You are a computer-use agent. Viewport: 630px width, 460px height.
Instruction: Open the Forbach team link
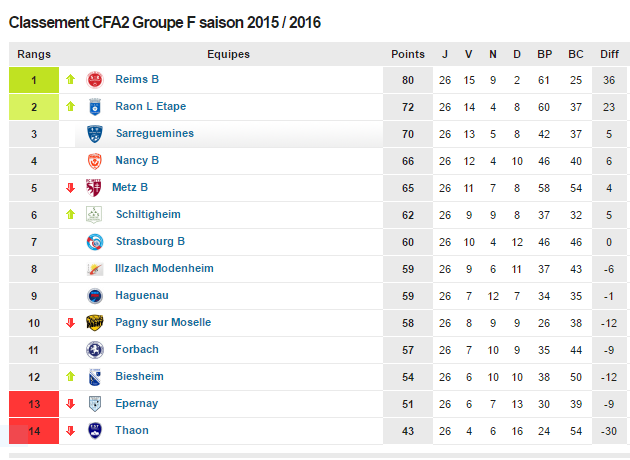[x=137, y=349]
